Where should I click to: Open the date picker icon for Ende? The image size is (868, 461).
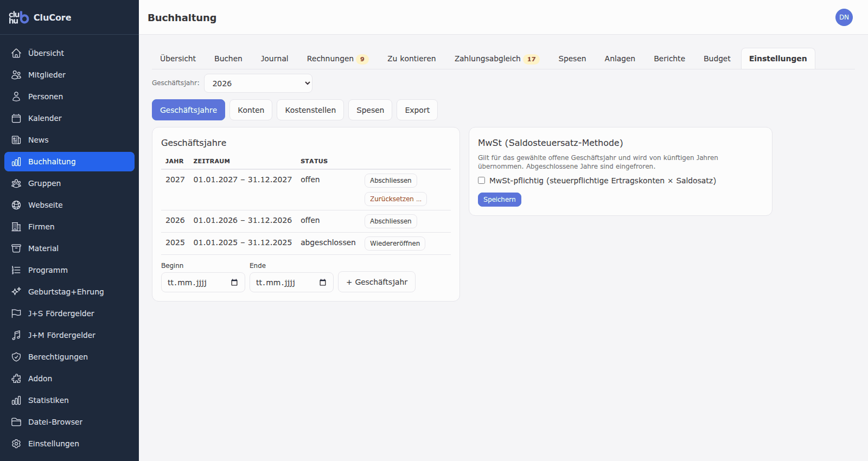click(x=323, y=283)
